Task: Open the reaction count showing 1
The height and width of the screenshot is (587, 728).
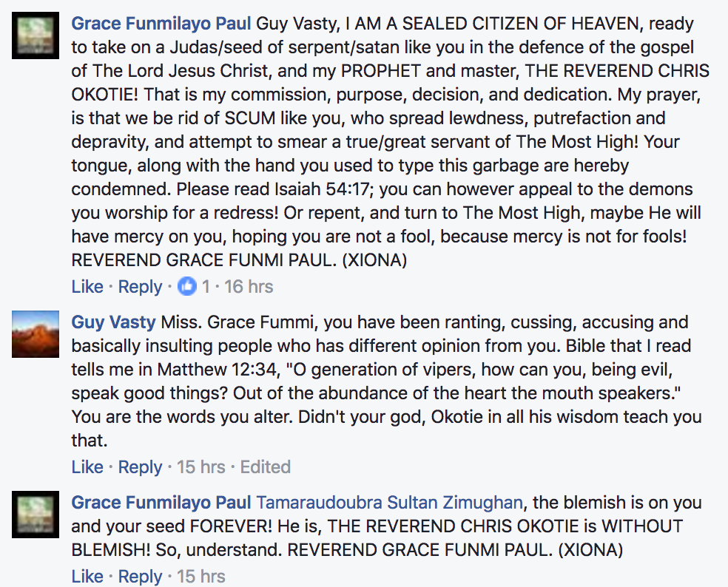Action: click(206, 287)
